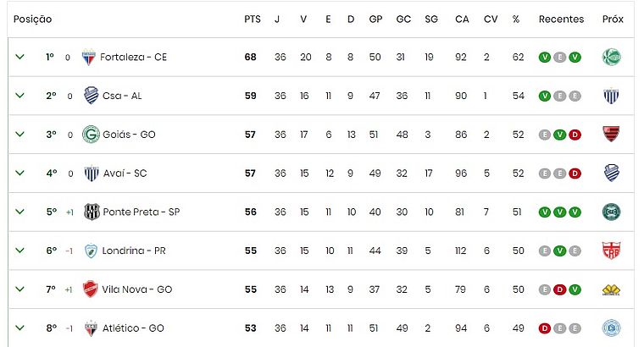This screenshot has height=347, width=644.
Task: Click the Avaí club crest icon
Action: click(91, 173)
